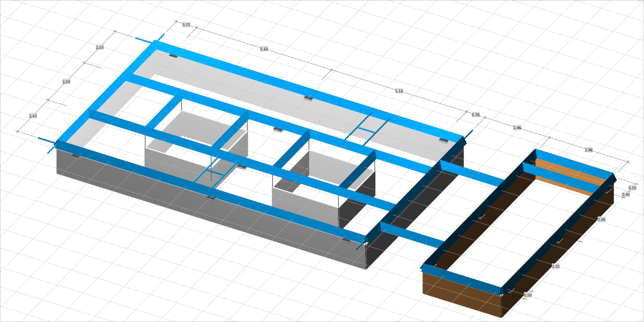Screen dimensions: 644x322
Task: Select the 3.35 dimension value
Action: 556,267
